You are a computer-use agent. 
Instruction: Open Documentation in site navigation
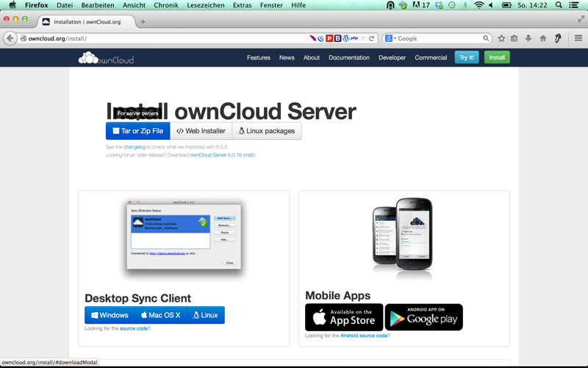(x=348, y=57)
